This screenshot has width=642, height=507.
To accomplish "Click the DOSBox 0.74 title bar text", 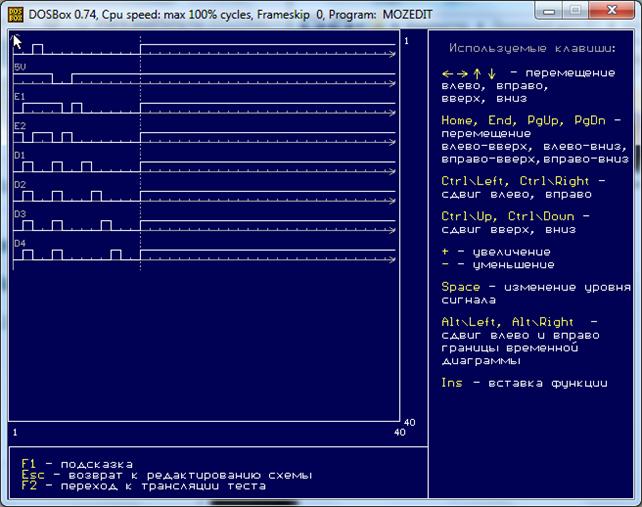I will pyautogui.click(x=230, y=15).
